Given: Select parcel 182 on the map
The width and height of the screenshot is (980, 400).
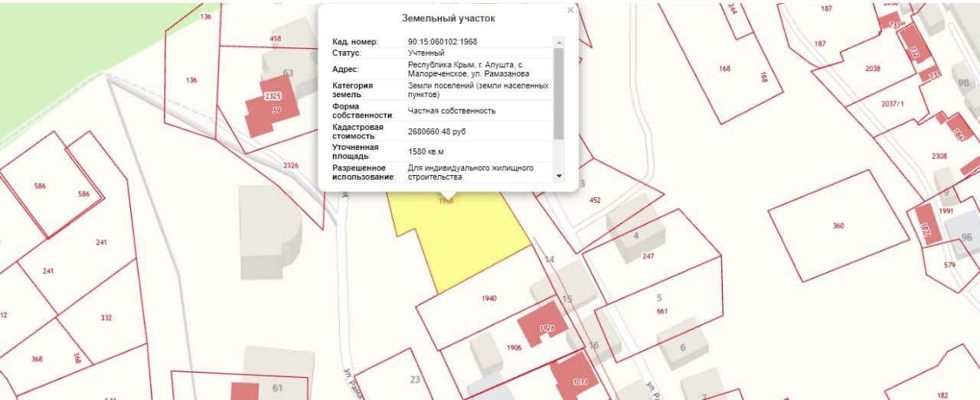Looking at the screenshot, I should tap(942, 395).
